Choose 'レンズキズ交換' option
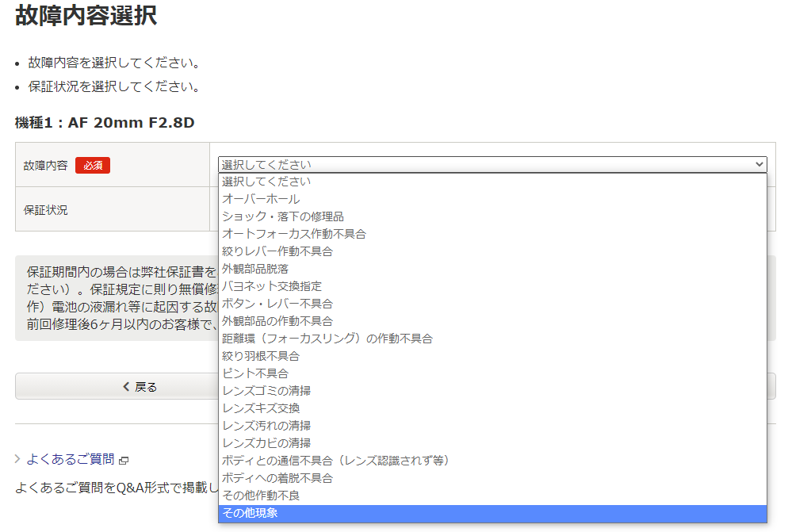The image size is (792, 532). coord(261,408)
